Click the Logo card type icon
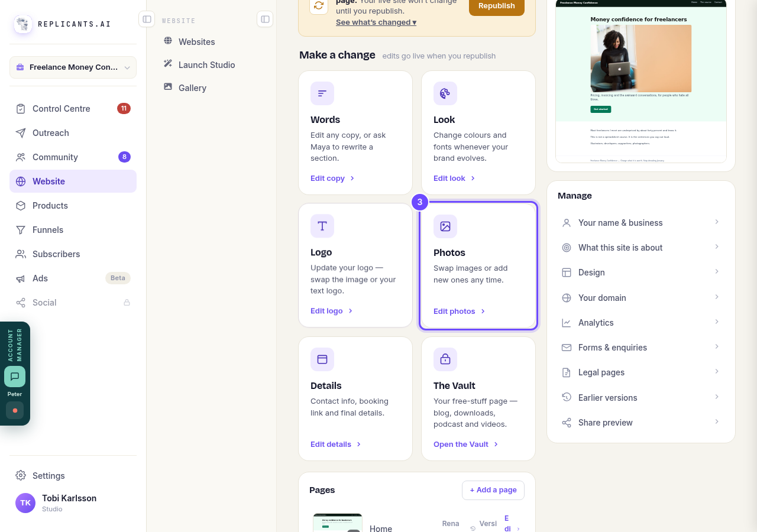 (322, 226)
